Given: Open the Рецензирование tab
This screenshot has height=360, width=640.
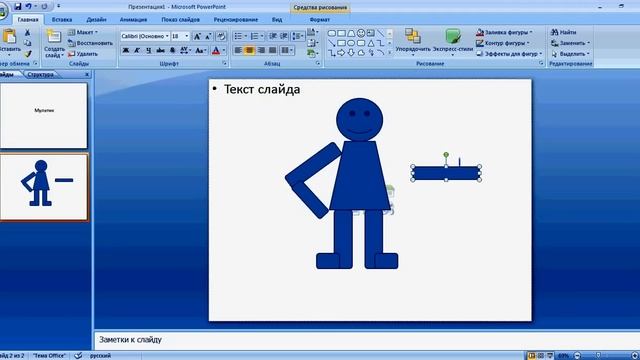Looking at the screenshot, I should click(x=236, y=20).
